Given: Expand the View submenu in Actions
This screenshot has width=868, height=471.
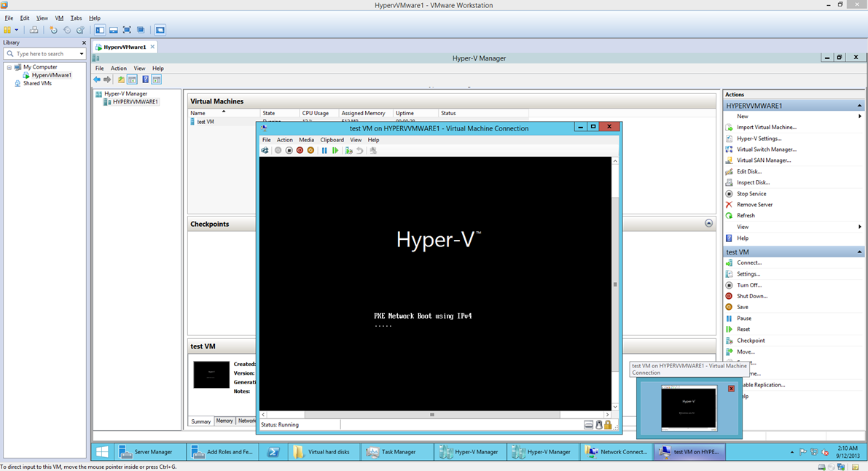Looking at the screenshot, I should pos(860,227).
